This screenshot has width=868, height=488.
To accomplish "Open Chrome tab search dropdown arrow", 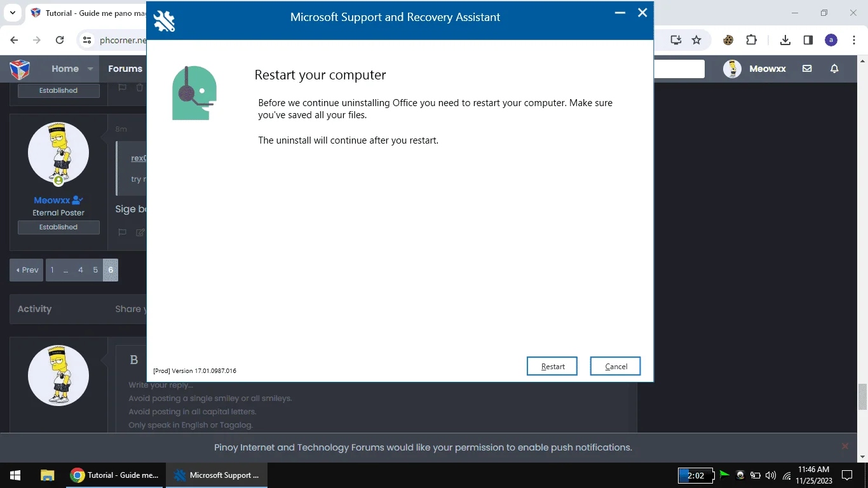I will (12, 13).
